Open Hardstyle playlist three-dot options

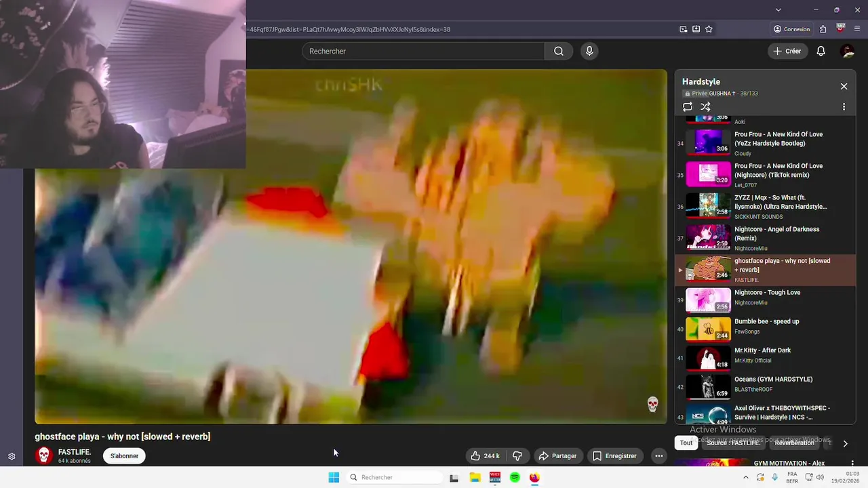pyautogui.click(x=844, y=106)
